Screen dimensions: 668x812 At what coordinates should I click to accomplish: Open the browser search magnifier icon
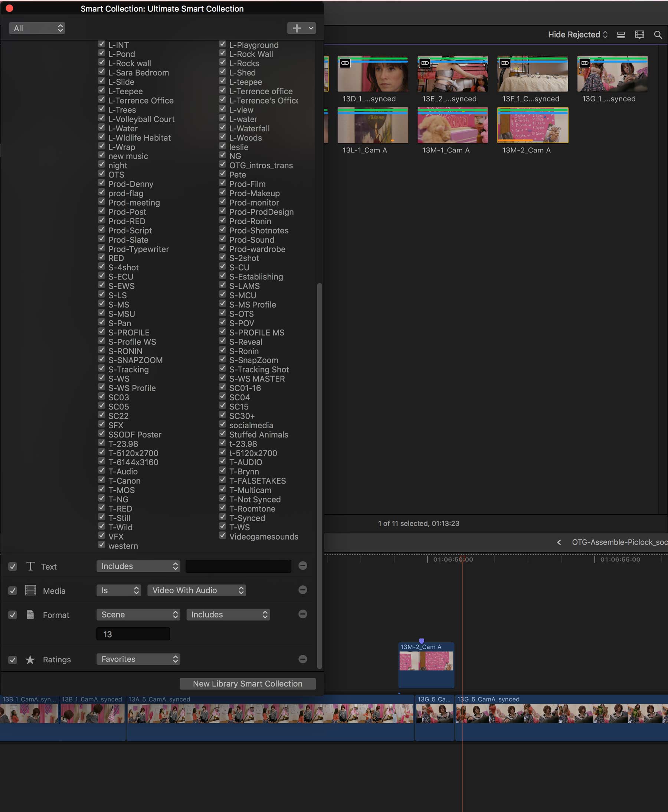pos(658,35)
